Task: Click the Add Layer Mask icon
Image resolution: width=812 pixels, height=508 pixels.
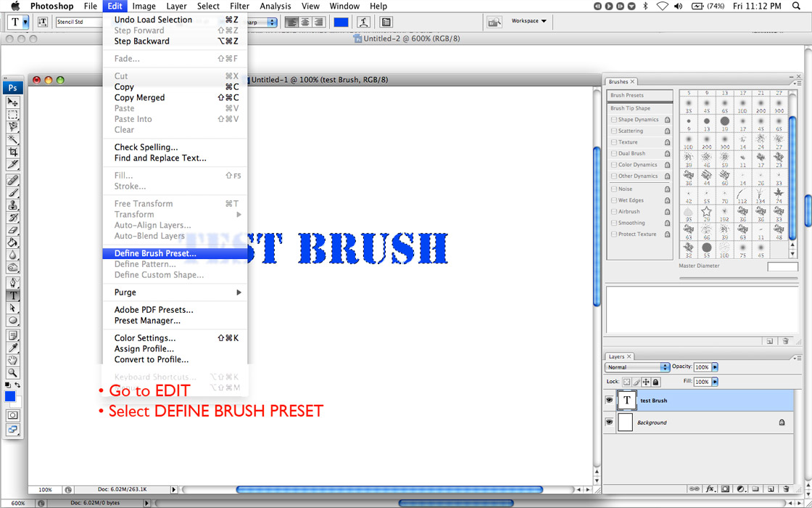Action: [726, 488]
